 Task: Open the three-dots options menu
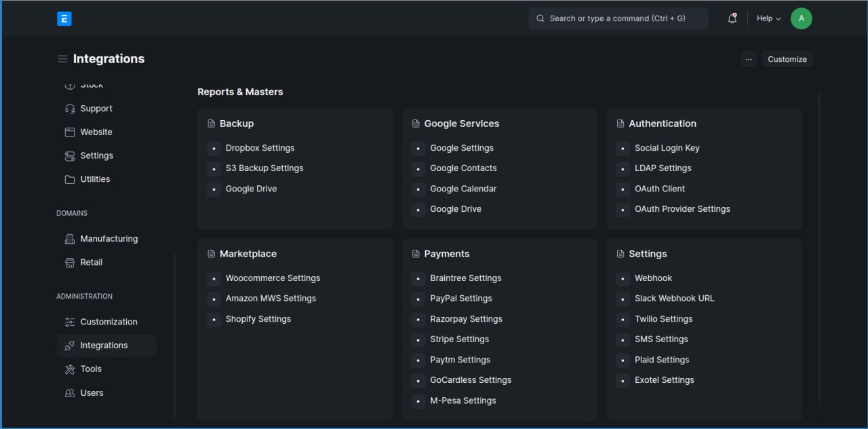coord(749,59)
